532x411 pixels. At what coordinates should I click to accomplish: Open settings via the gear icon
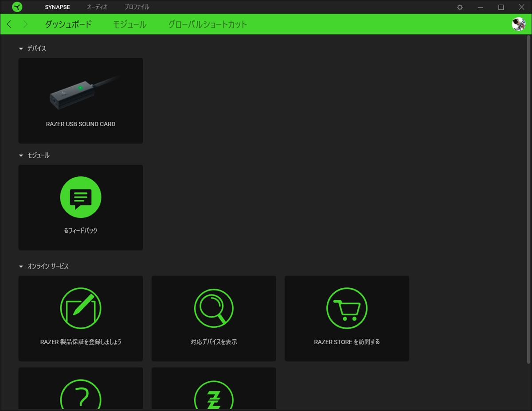460,7
